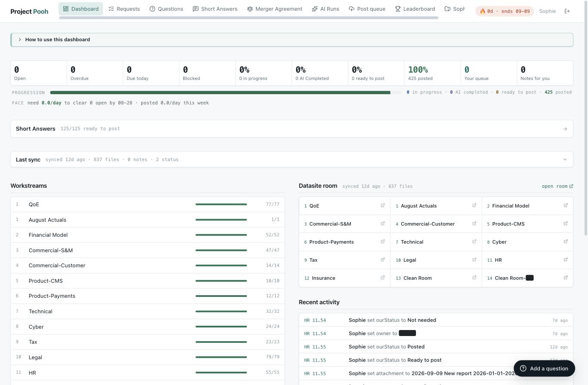Click the arrow icon on Short Answers card
The width and height of the screenshot is (588, 385).
click(x=565, y=129)
